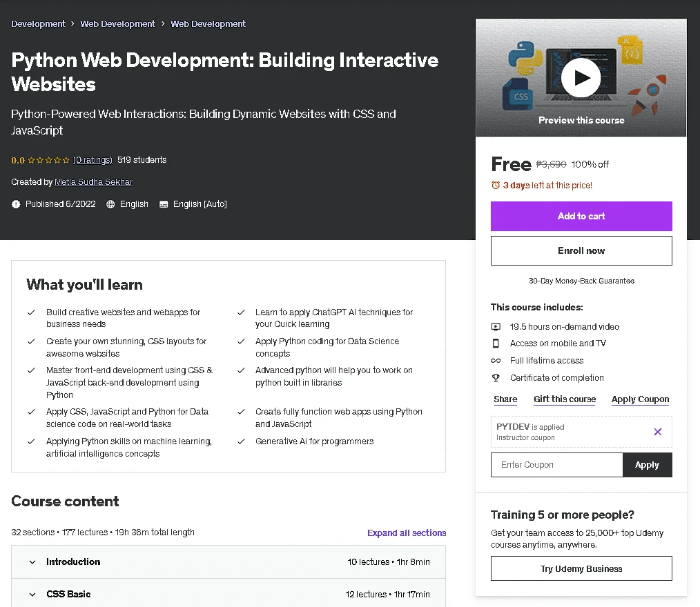Remove the applied PYTDEV coupon
Viewport: 700px width, 607px height.
(658, 432)
